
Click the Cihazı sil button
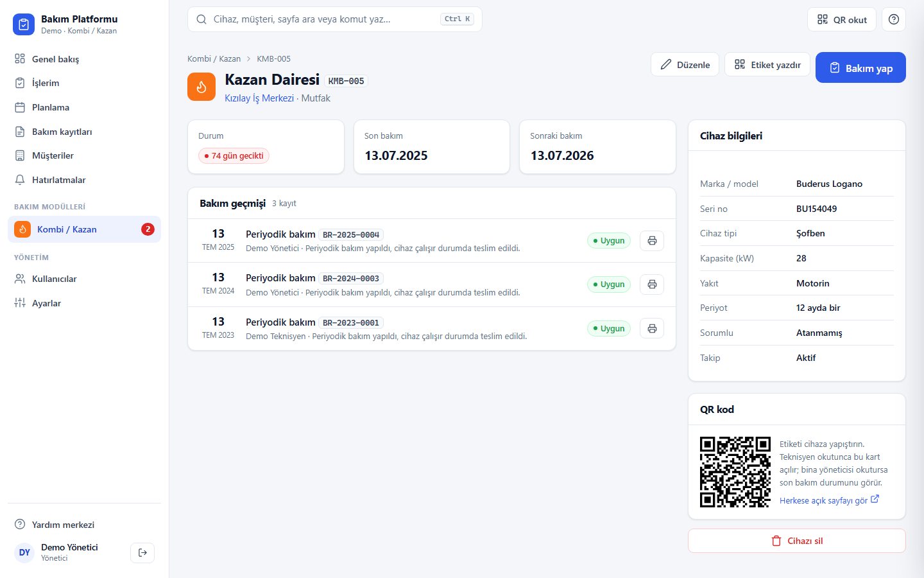(797, 541)
